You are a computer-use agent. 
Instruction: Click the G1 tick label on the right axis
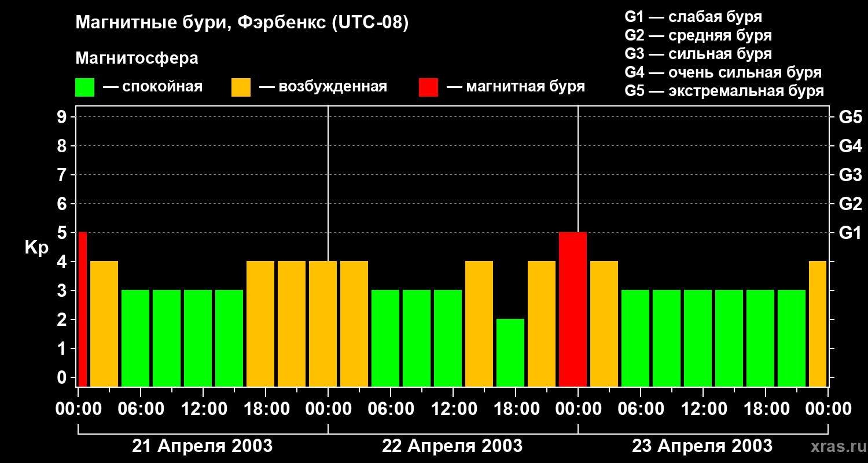851,233
